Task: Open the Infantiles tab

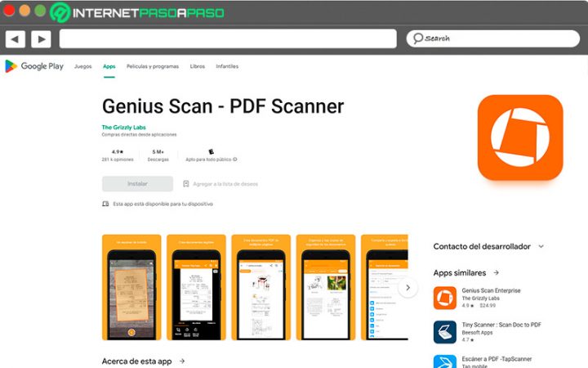Action: click(227, 66)
